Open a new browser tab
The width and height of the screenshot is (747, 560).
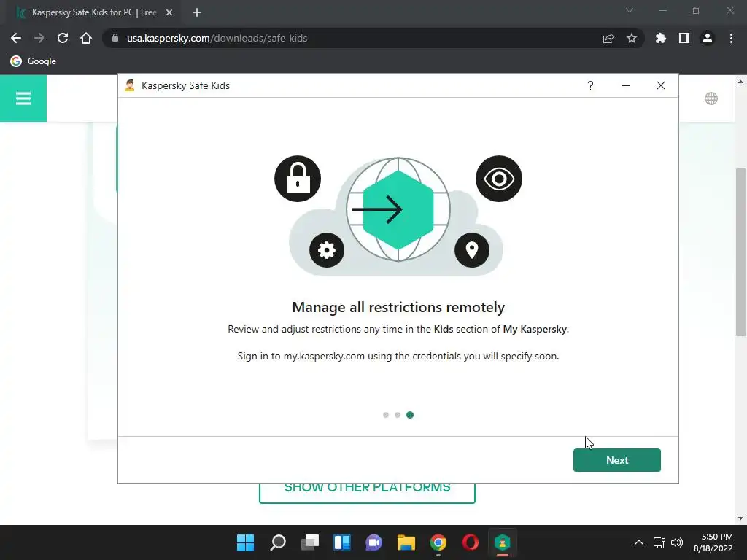coord(197,12)
